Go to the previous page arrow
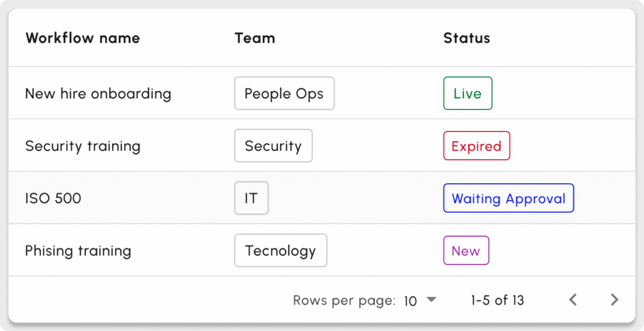Image resolution: width=644 pixels, height=331 pixels. 573,300
